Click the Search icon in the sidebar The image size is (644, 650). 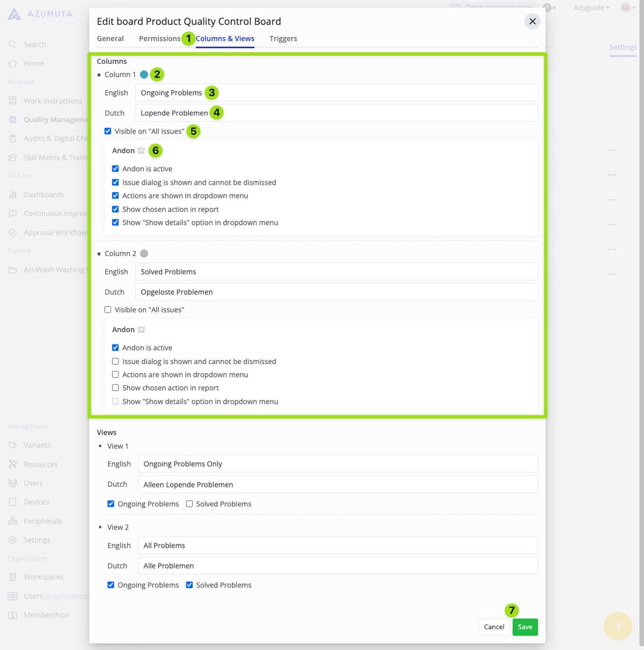tap(13, 45)
